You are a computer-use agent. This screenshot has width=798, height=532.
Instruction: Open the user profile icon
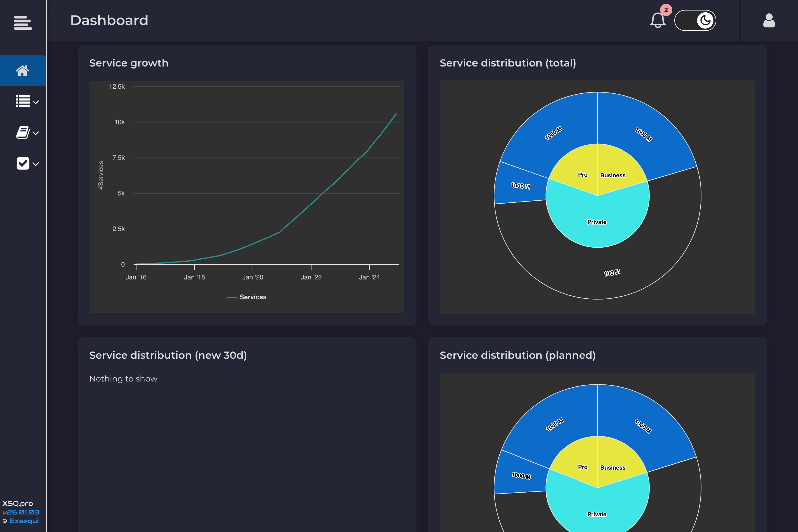[769, 21]
